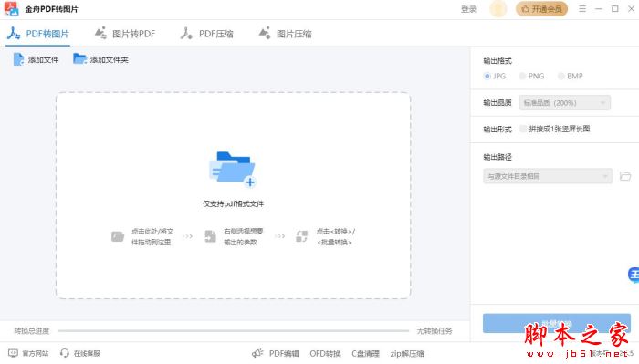This screenshot has width=639, height=364.
Task: Select BMP output format
Action: coord(571,76)
